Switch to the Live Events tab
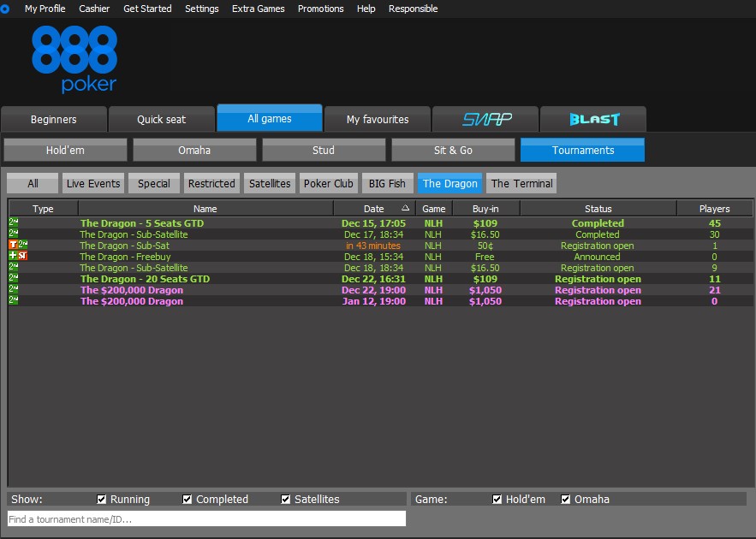The width and height of the screenshot is (756, 539). (92, 182)
